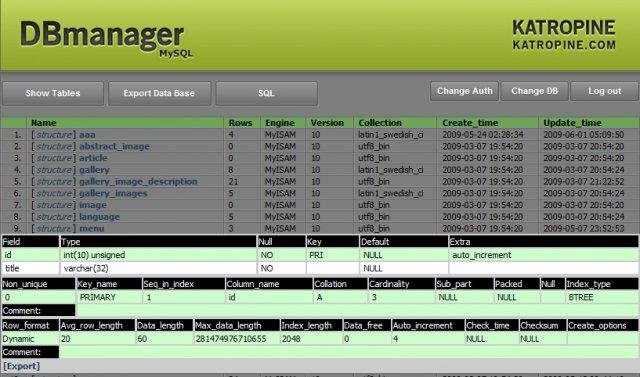Click the Cardinality column header
Image resolution: width=640 pixels, height=377 pixels.
coord(401,284)
